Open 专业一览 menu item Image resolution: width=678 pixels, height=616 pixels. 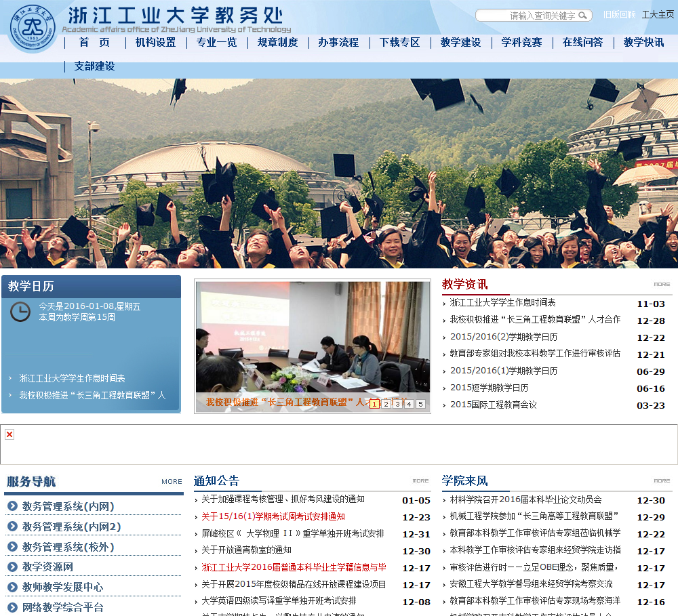click(217, 43)
